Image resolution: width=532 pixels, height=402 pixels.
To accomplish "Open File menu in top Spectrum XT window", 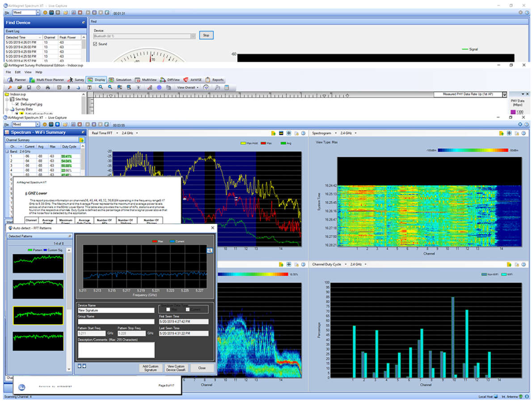I will (7, 13).
